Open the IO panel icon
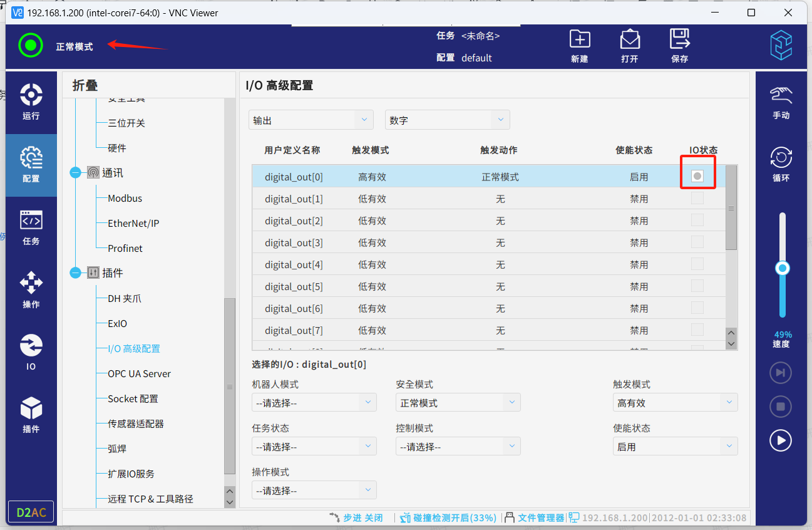Viewport: 812px width, 530px height. point(31,351)
